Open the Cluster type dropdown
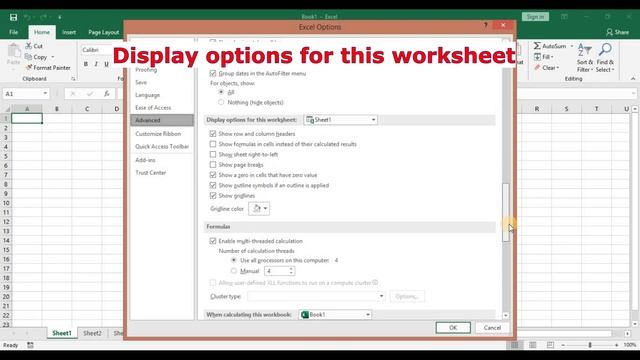640x360 pixels. coord(316,296)
